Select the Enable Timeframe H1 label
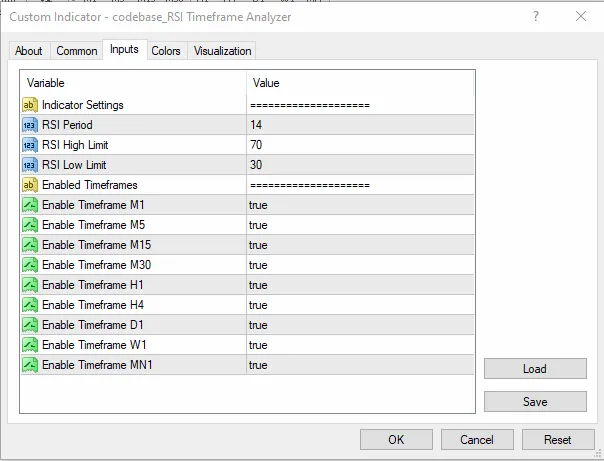604x461 pixels. [x=93, y=285]
